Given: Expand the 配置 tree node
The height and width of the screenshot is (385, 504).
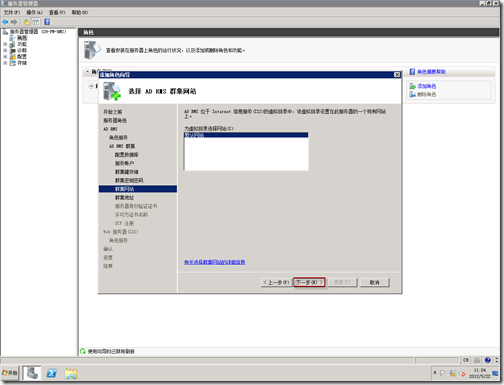Looking at the screenshot, I should pyautogui.click(x=5, y=57).
